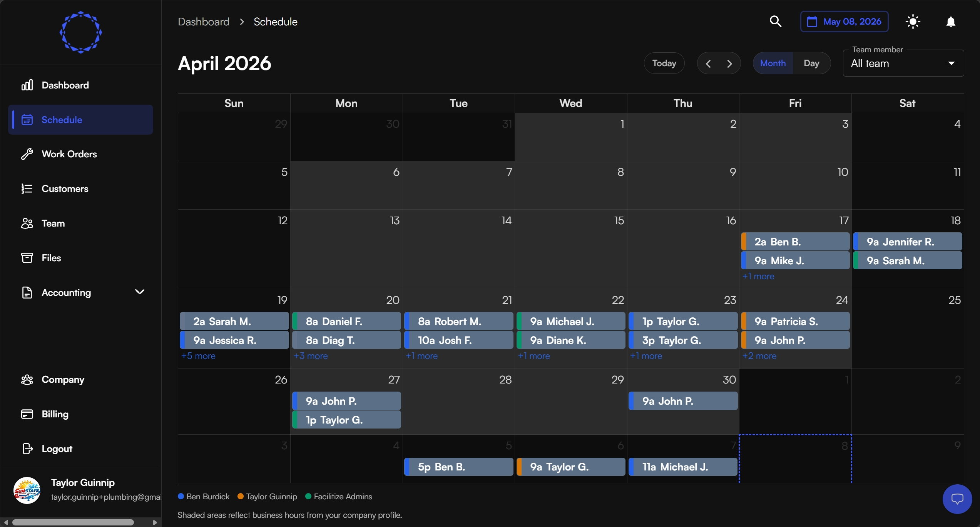Click Taylor Guinnip orange legend dot
The image size is (980, 527).
coord(241,496)
